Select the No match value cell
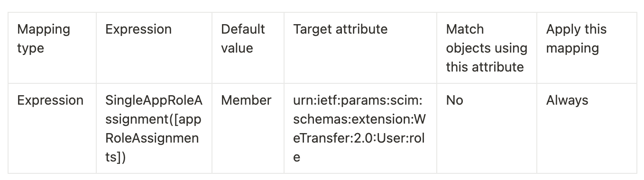Viewport: 644px width, 180px height. [454, 100]
